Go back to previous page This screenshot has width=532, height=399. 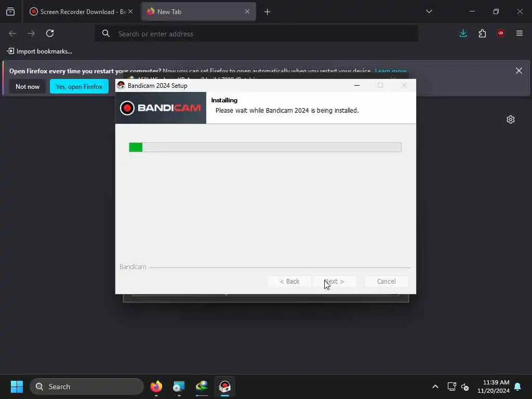point(12,33)
